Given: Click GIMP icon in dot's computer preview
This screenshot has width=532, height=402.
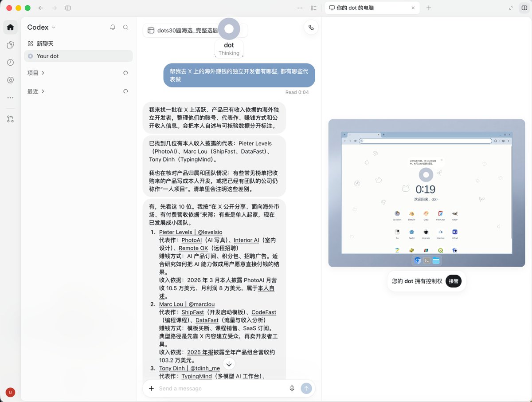Looking at the screenshot, I should coord(454,214).
